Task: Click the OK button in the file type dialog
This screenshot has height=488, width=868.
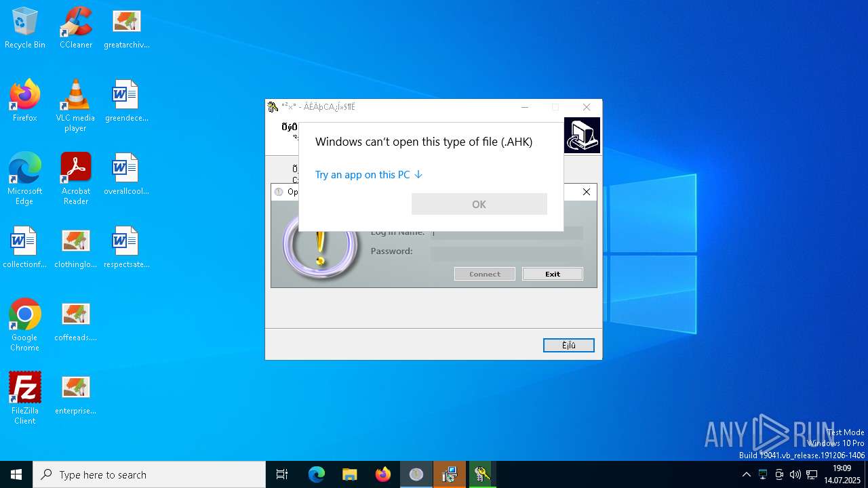Action: coord(479,204)
